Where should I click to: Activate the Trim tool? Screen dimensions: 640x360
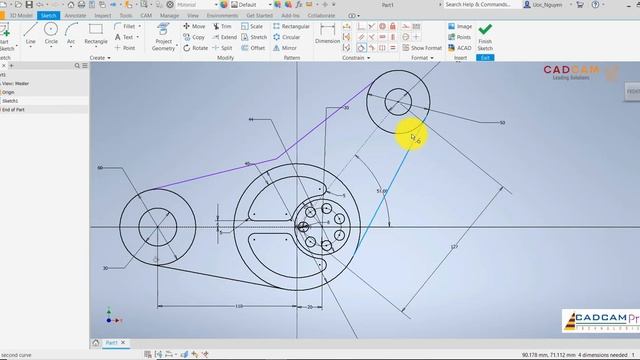click(x=222, y=26)
